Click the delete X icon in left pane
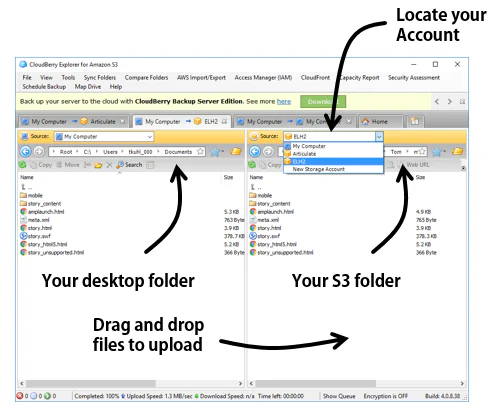The height and width of the screenshot is (409, 495). click(x=109, y=165)
